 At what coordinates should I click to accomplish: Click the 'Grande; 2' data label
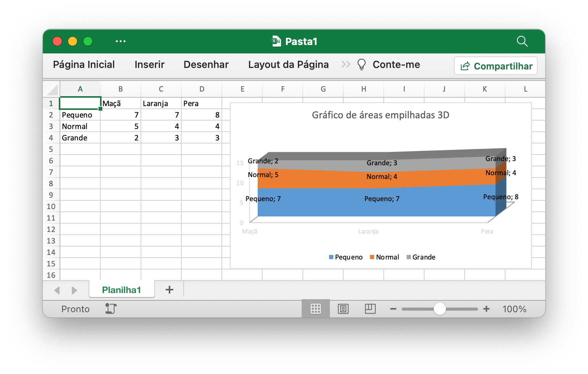(x=263, y=161)
